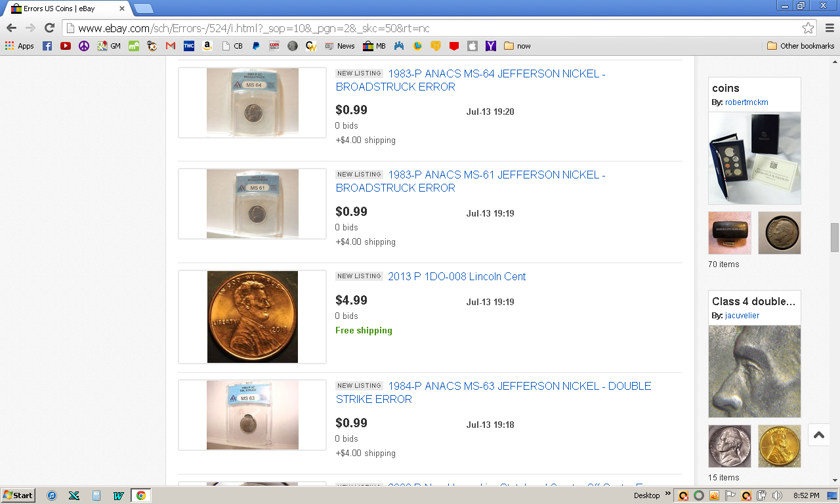Screen dimensions: 840x504
Task: Click the back-to-top arrow button
Action: point(818,434)
